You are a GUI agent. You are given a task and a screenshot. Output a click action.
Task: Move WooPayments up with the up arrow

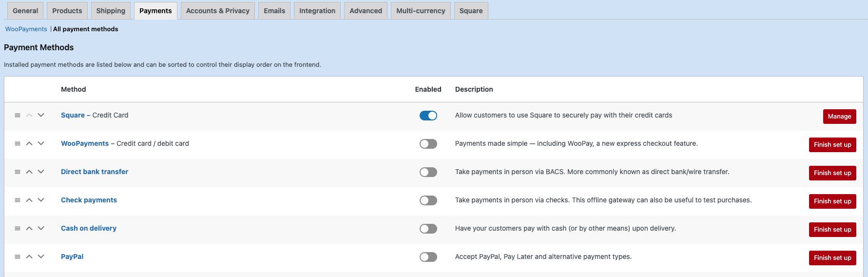click(29, 144)
